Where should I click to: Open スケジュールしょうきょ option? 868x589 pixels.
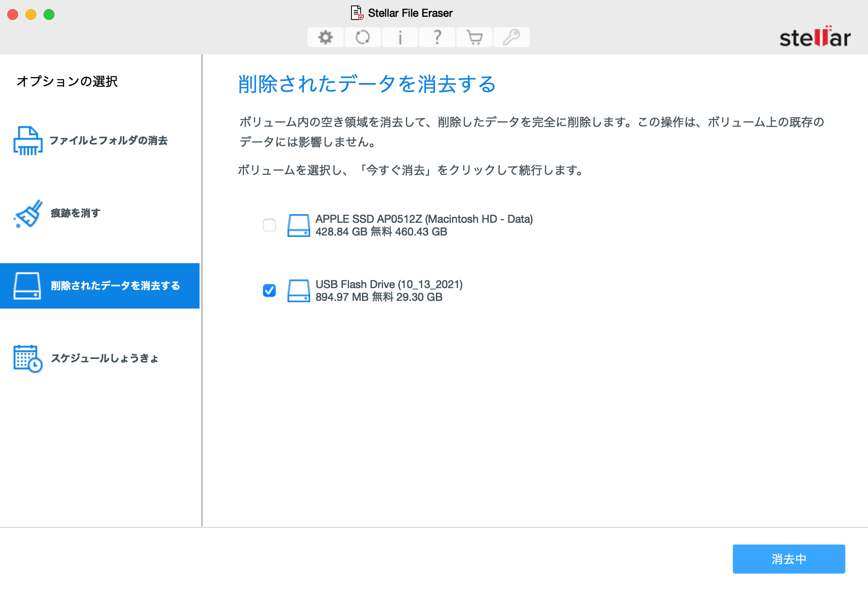click(x=100, y=358)
